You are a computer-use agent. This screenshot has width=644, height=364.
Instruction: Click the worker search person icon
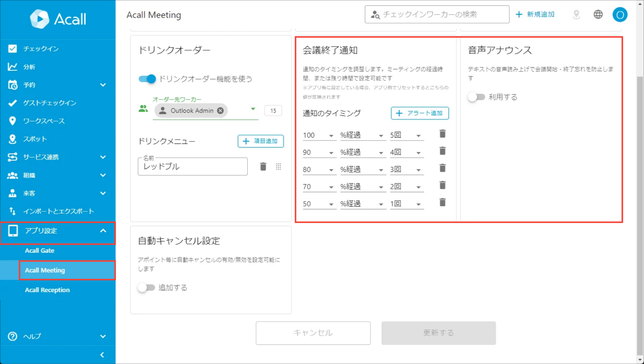click(x=375, y=14)
